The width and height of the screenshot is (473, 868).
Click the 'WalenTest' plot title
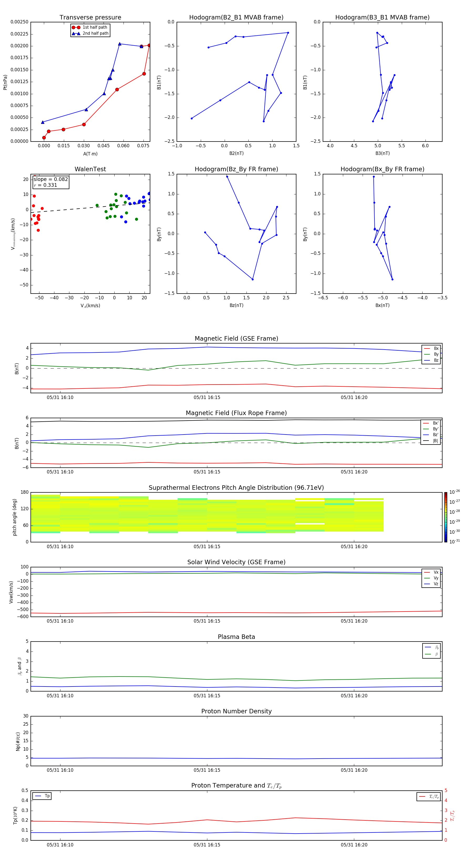click(x=90, y=169)
